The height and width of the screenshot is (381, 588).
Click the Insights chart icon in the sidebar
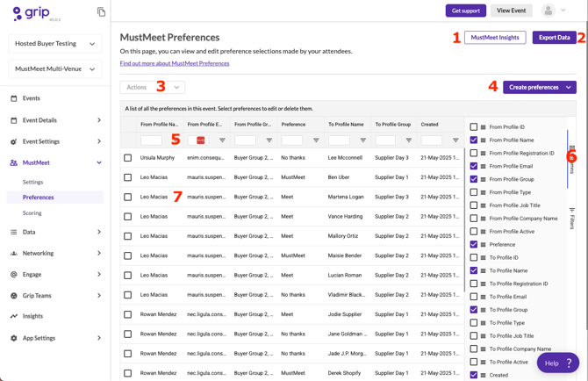click(13, 316)
